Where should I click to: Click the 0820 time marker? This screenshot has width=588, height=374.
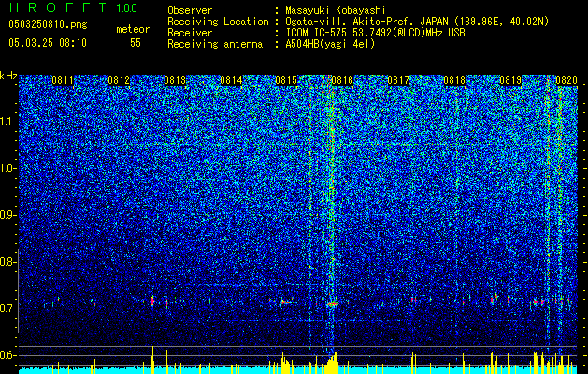click(566, 80)
